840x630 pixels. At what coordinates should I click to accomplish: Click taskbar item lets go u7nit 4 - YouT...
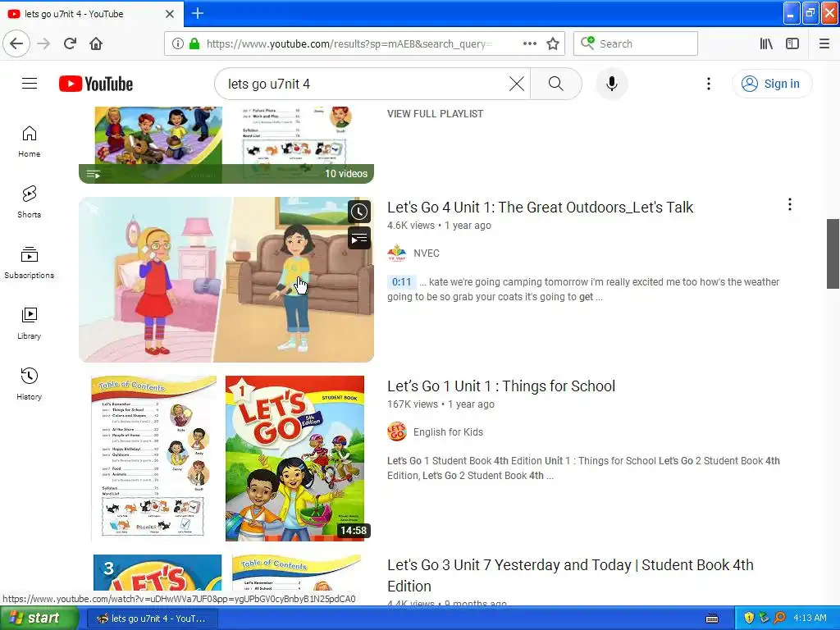click(x=152, y=619)
